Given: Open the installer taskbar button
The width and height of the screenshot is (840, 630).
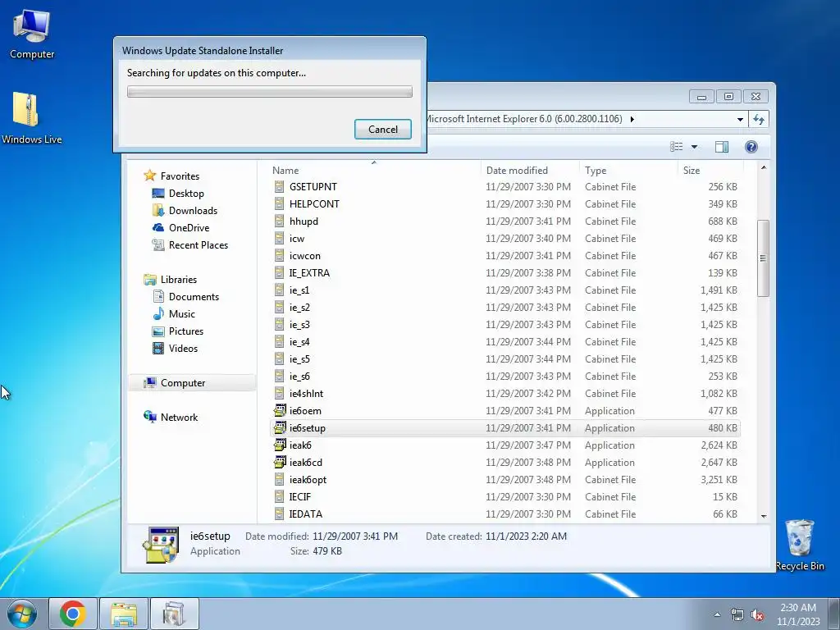Looking at the screenshot, I should 175,614.
